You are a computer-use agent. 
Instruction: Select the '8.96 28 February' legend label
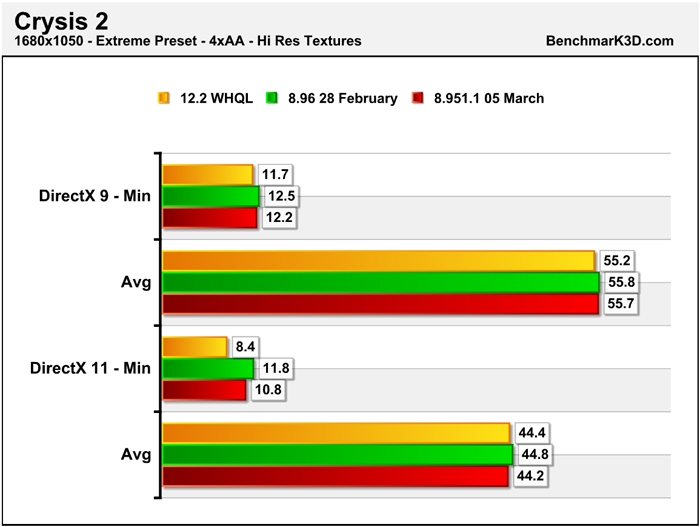[x=343, y=98]
